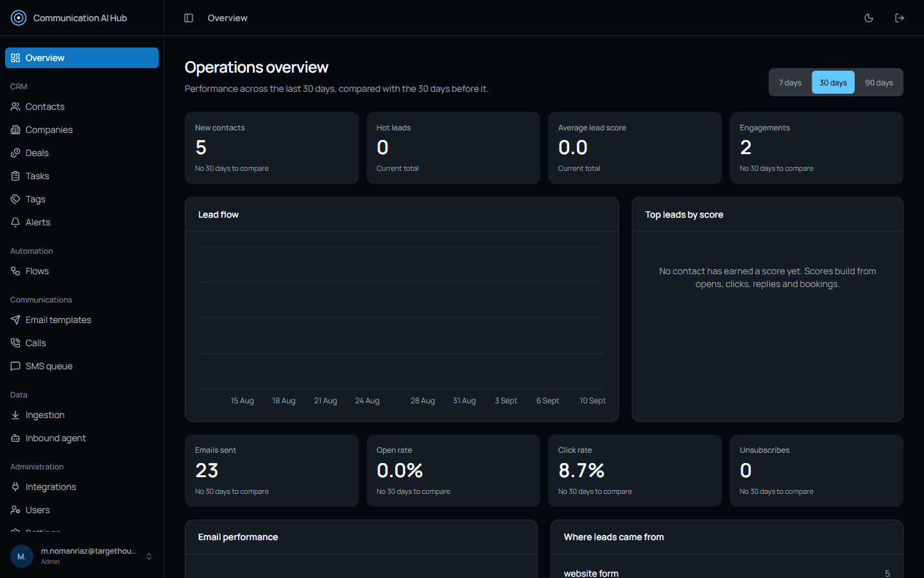The width and height of the screenshot is (924, 578).
Task: Click the New contacts stat card
Action: (x=271, y=148)
